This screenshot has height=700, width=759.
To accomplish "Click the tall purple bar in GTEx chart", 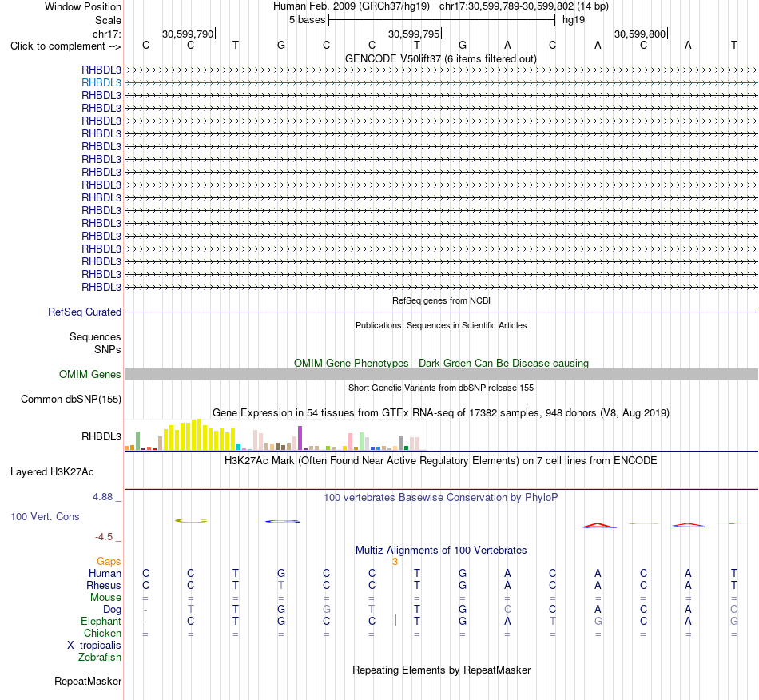I will pyautogui.click(x=300, y=438).
